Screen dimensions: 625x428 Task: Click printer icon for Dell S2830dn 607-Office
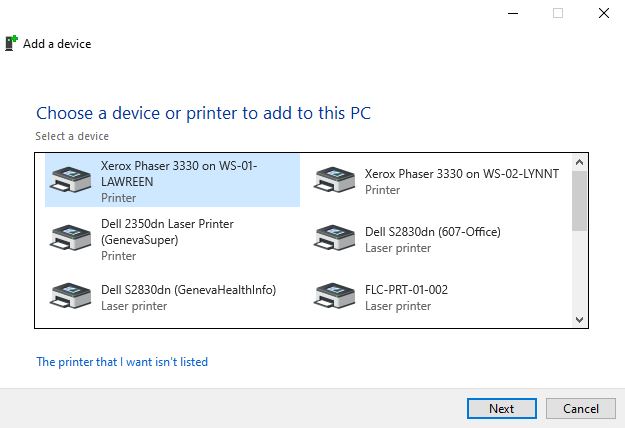[x=334, y=238]
